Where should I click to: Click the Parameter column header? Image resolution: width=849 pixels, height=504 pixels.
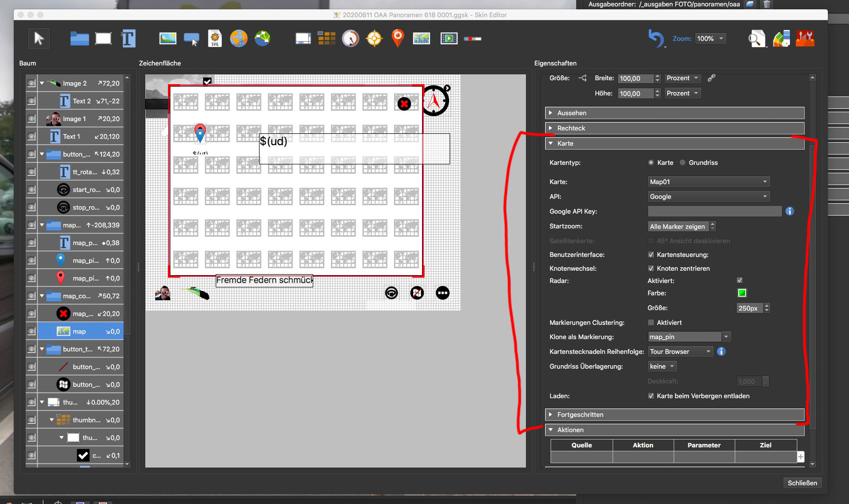click(704, 445)
